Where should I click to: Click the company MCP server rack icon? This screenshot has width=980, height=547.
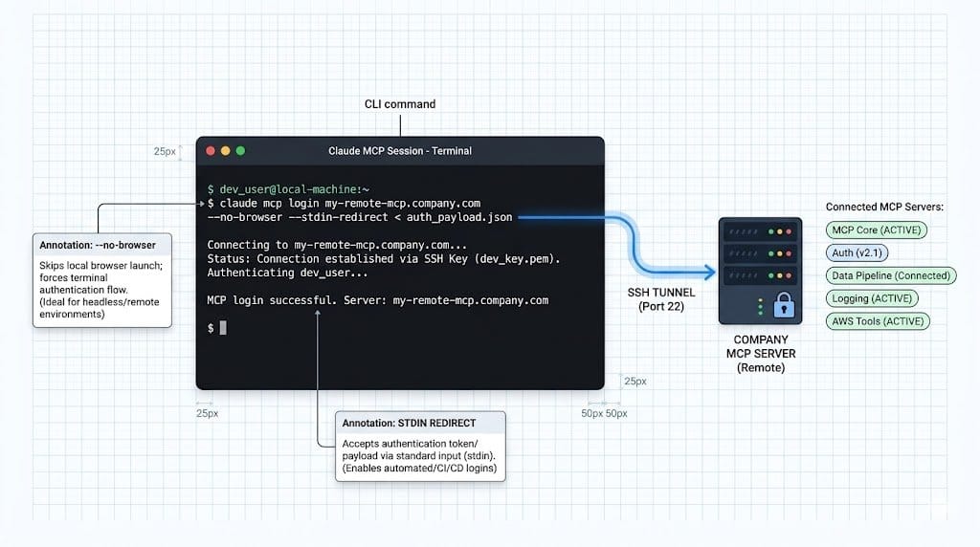(x=760, y=271)
